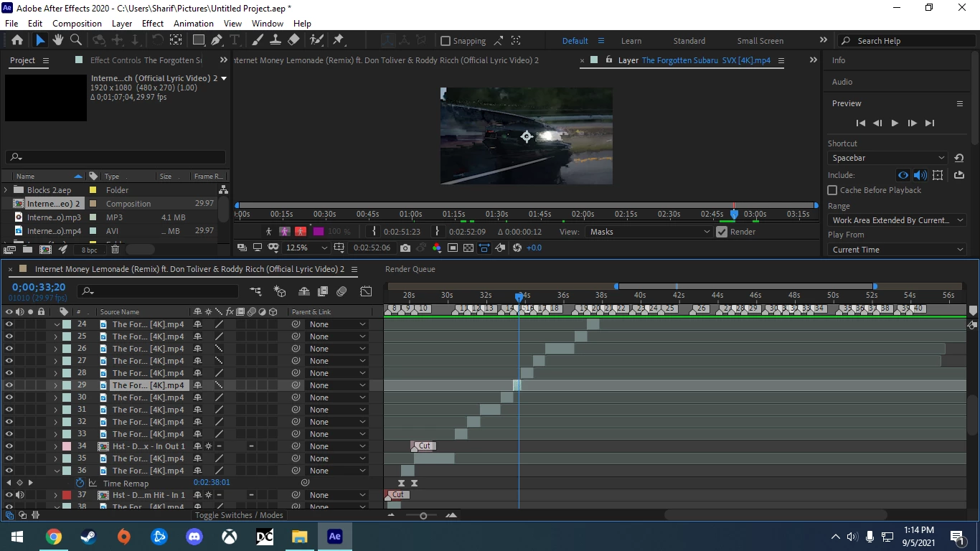Open the Animation menu
This screenshot has width=980, height=551.
click(x=194, y=24)
